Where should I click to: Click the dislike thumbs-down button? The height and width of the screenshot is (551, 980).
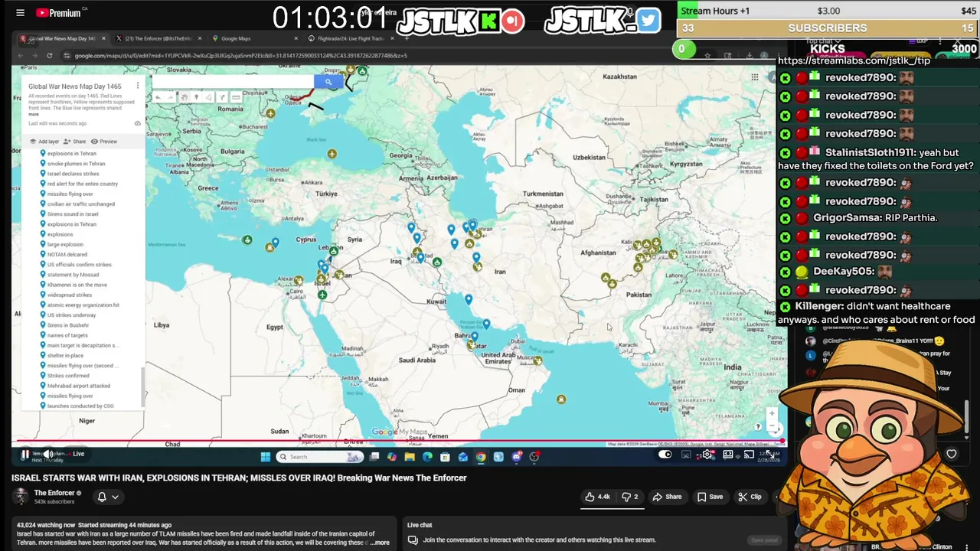coord(629,497)
